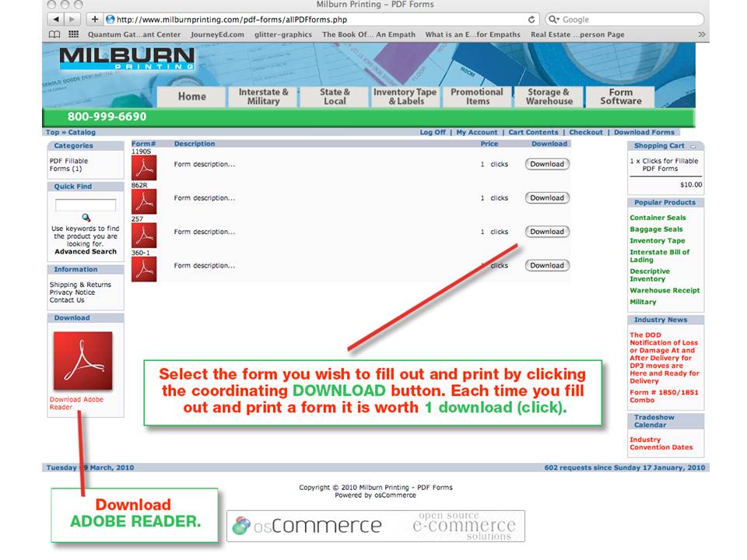Viewport: 747px width, 560px height.
Task: Open Shipping & Returns information
Action: coord(80,285)
